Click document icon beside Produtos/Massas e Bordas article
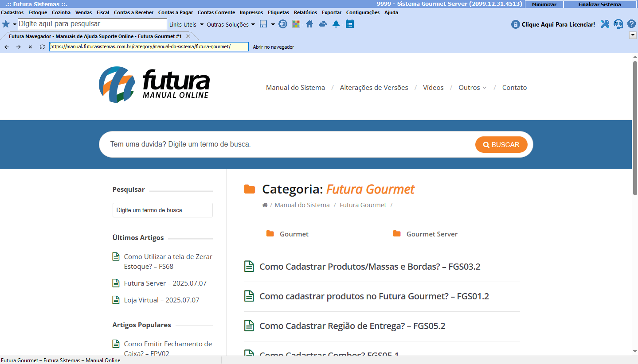The height and width of the screenshot is (364, 638). coord(249,267)
